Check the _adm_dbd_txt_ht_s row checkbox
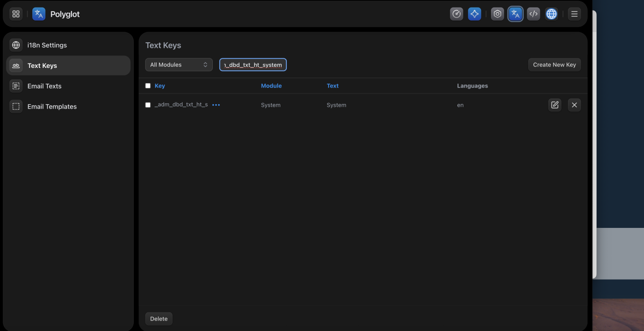The width and height of the screenshot is (644, 331). [x=148, y=105]
